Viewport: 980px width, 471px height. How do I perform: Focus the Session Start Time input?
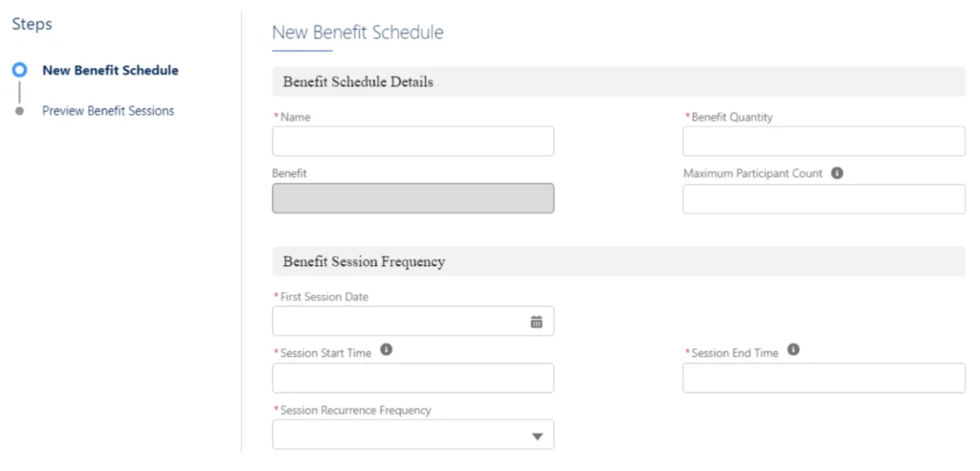pos(412,378)
